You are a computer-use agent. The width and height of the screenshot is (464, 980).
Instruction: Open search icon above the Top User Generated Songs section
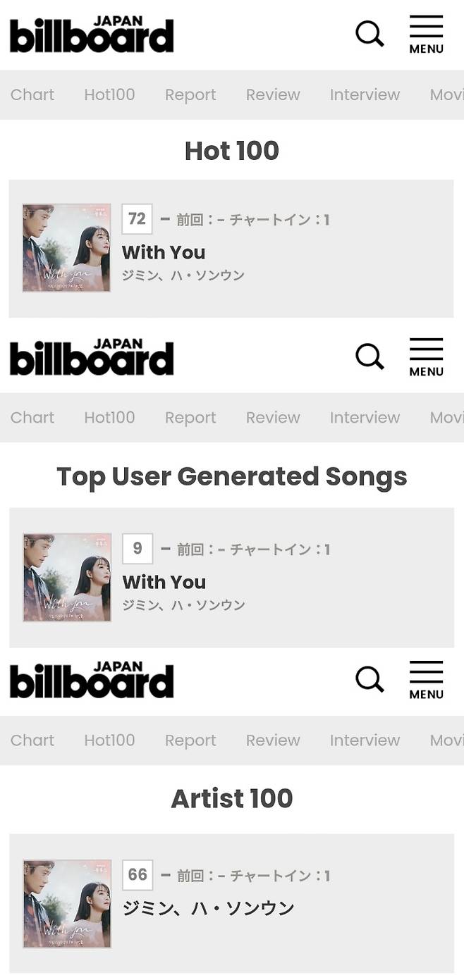[370, 356]
